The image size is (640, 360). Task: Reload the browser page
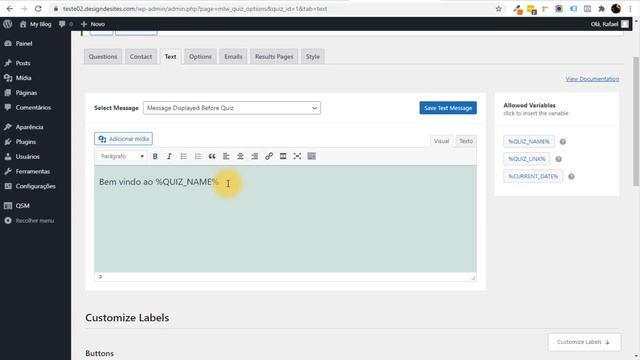click(x=38, y=9)
